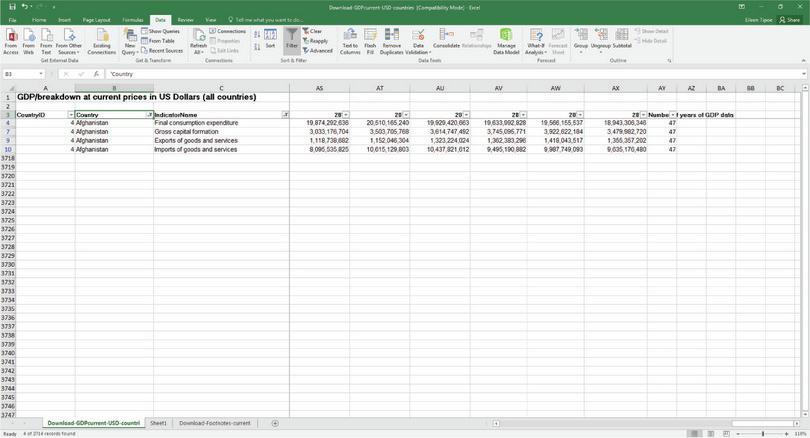Open ribbon display options in the title bar

(x=741, y=7)
